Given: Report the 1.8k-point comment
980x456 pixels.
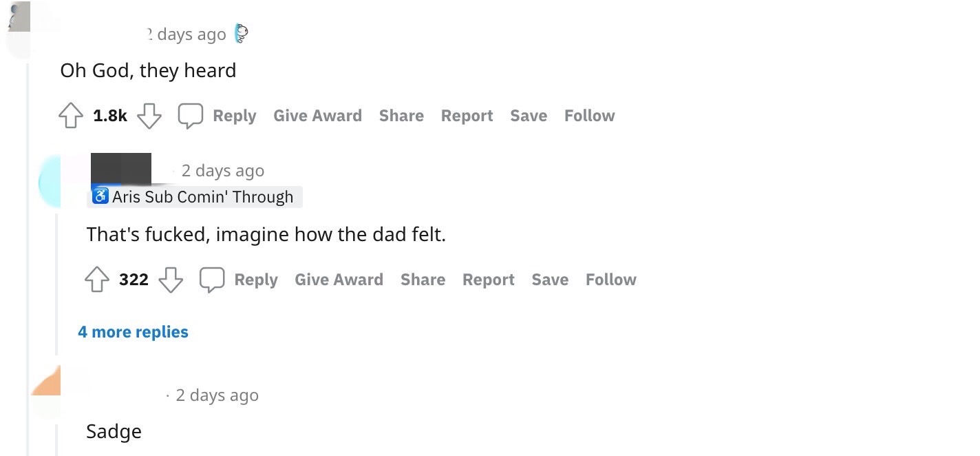Looking at the screenshot, I should (x=467, y=116).
